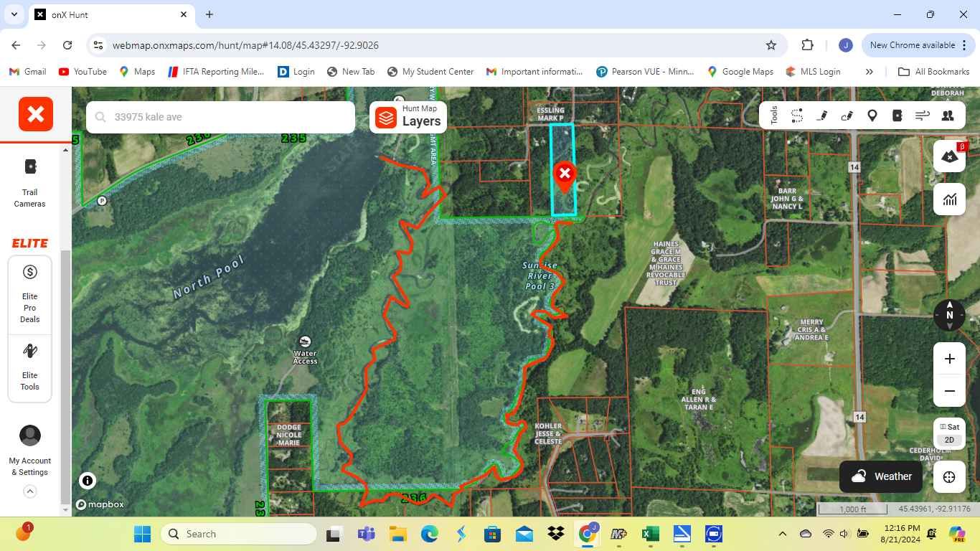Screen dimensions: 980x551
Task: Click the search field showing 33975 kale ave
Action: (x=221, y=117)
